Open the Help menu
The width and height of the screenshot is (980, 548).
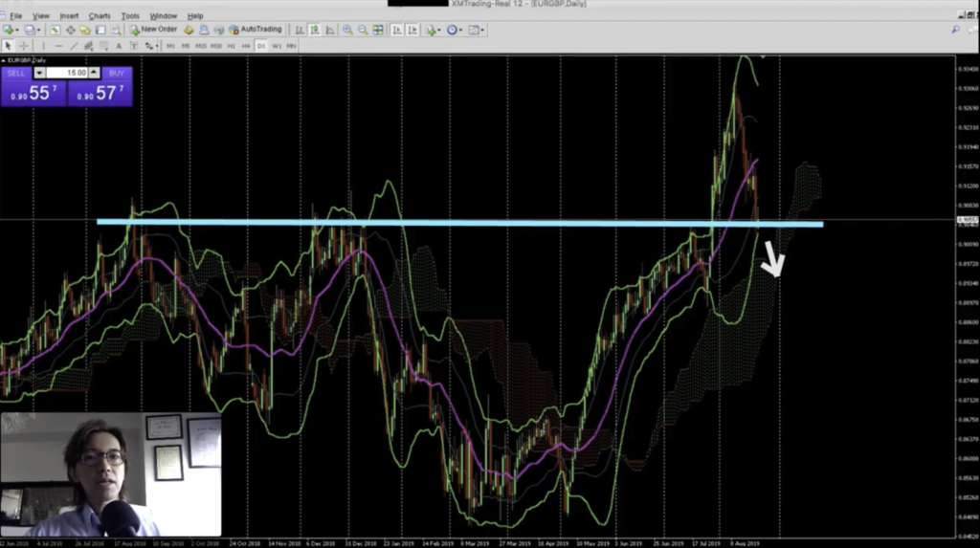click(x=195, y=15)
